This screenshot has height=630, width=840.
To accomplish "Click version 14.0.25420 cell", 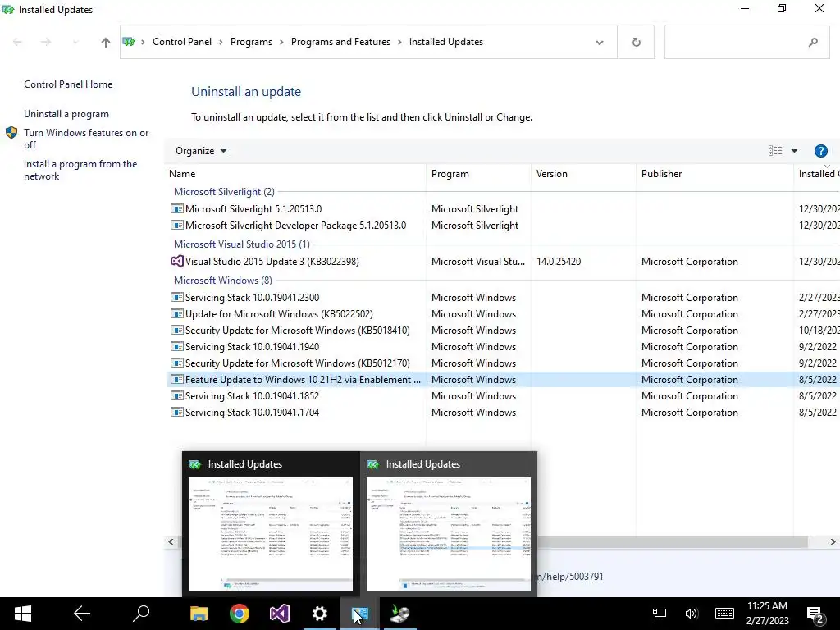I will [558, 262].
